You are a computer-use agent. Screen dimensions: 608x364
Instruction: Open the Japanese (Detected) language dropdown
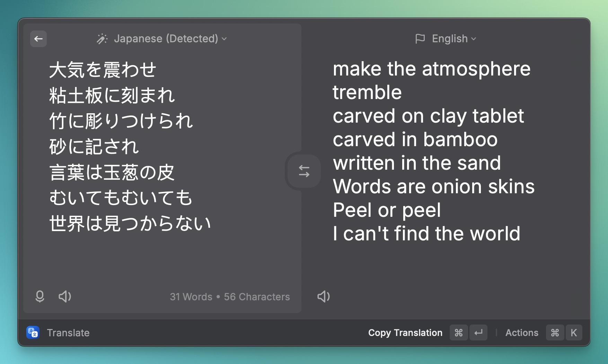point(166,39)
